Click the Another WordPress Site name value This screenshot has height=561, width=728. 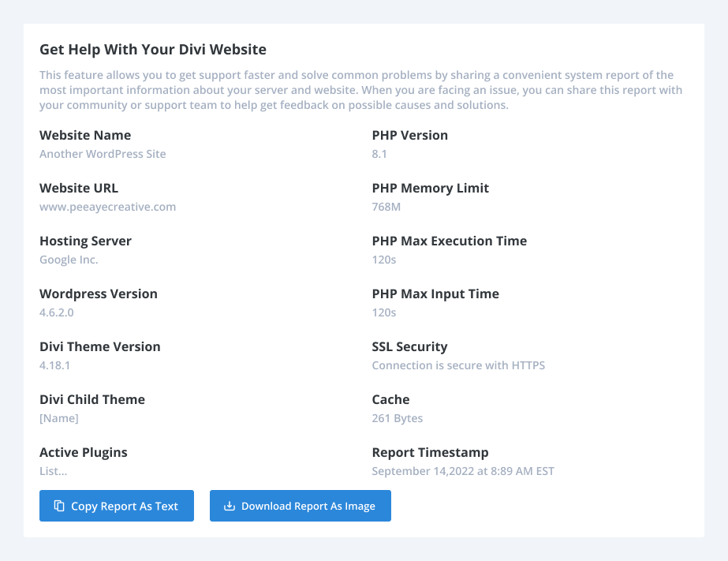click(x=103, y=154)
